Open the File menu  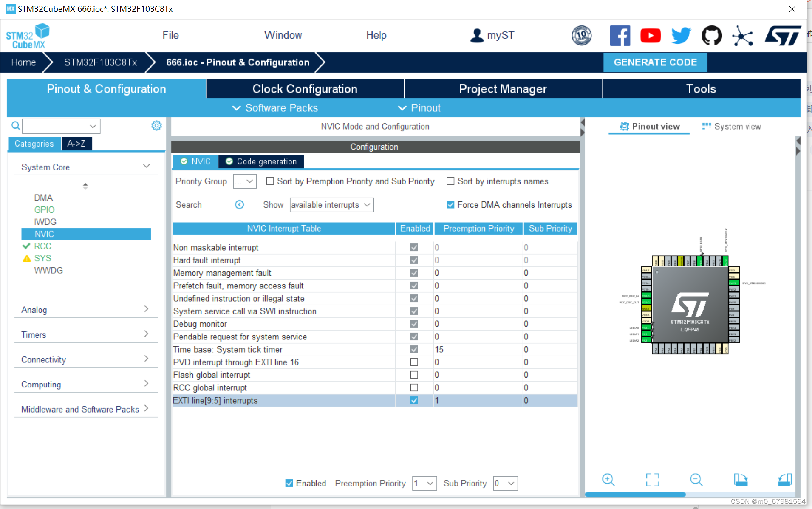170,35
